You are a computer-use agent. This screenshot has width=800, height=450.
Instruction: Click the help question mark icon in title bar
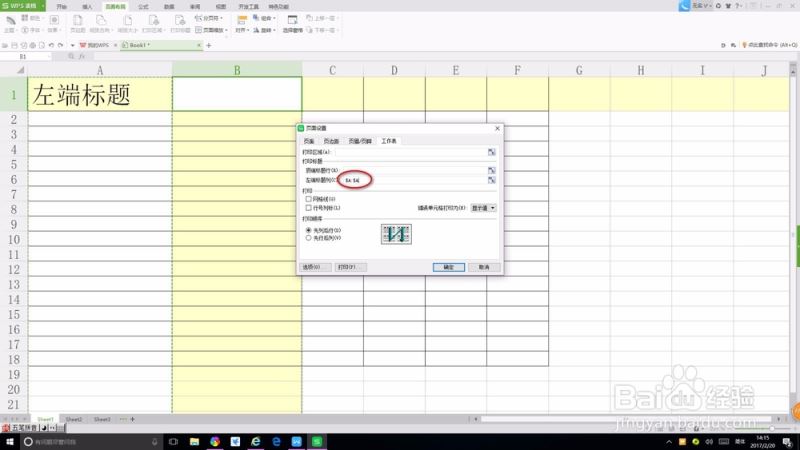[737, 6]
